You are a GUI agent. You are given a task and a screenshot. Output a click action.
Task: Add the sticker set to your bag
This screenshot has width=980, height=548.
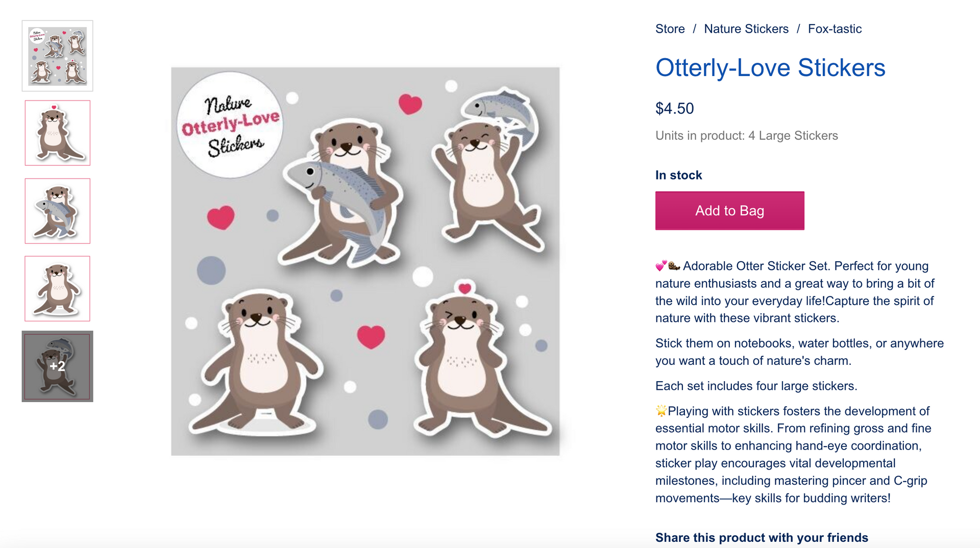pos(729,210)
